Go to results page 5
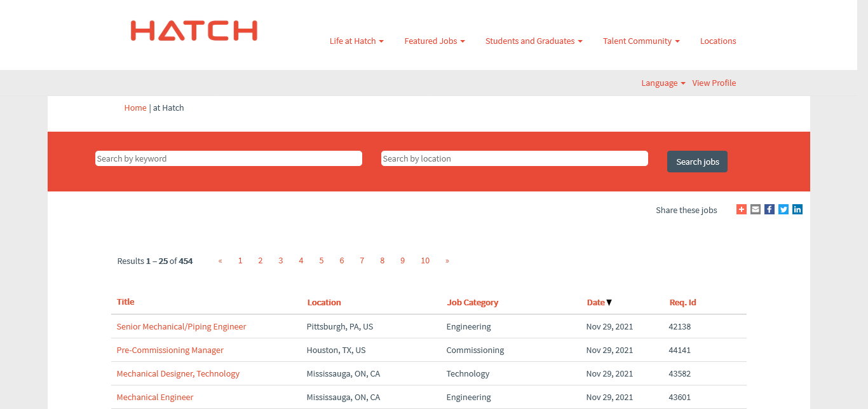This screenshot has width=868, height=409. tap(322, 261)
